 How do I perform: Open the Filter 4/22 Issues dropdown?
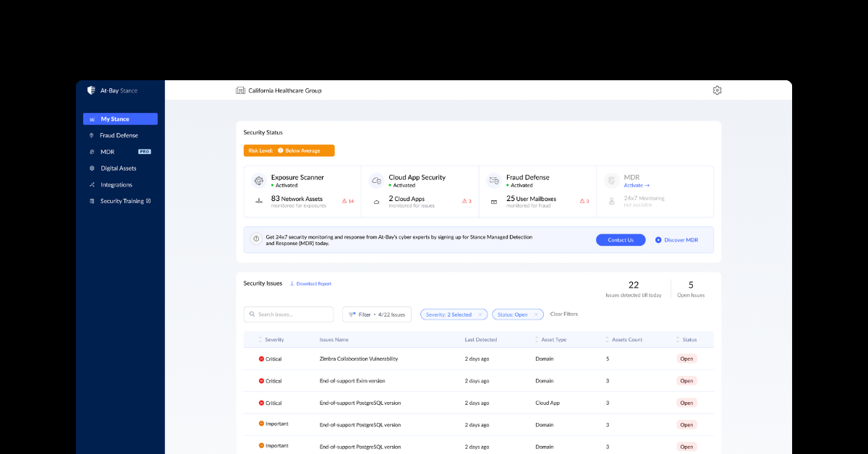coord(377,314)
